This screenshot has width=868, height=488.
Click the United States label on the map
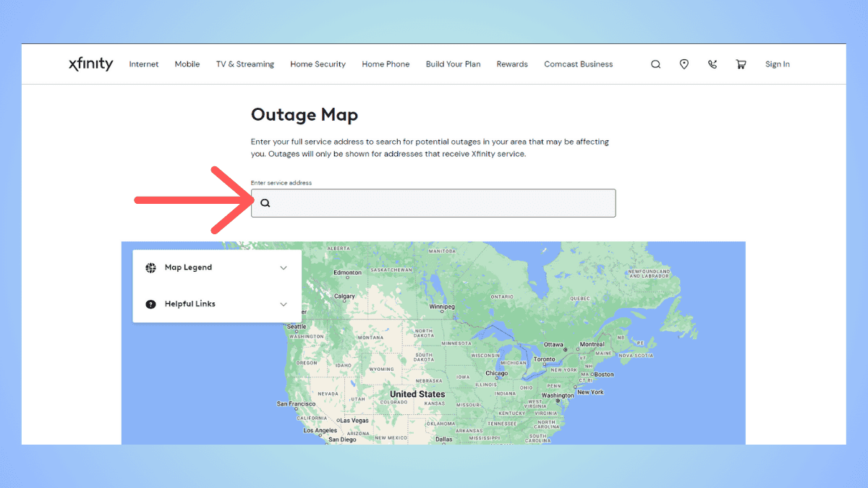pyautogui.click(x=417, y=394)
